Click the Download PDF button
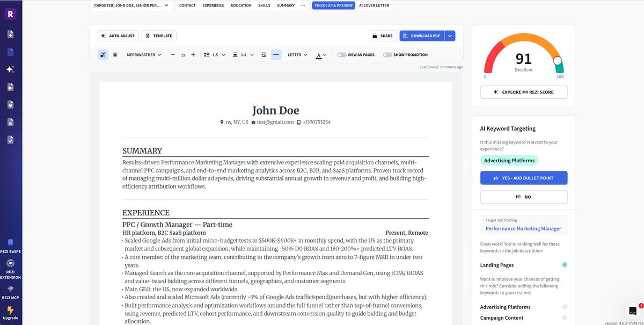The height and width of the screenshot is (325, 644). tap(422, 36)
